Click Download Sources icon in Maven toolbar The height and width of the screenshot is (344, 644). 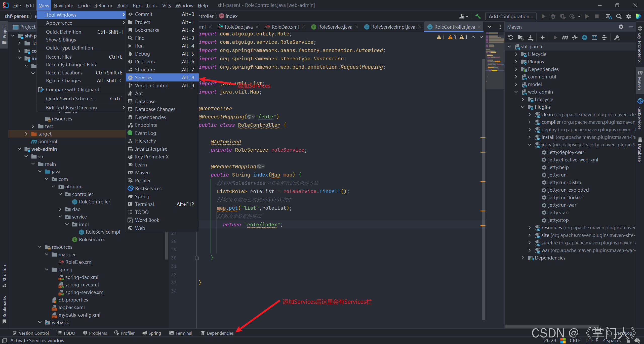point(531,37)
